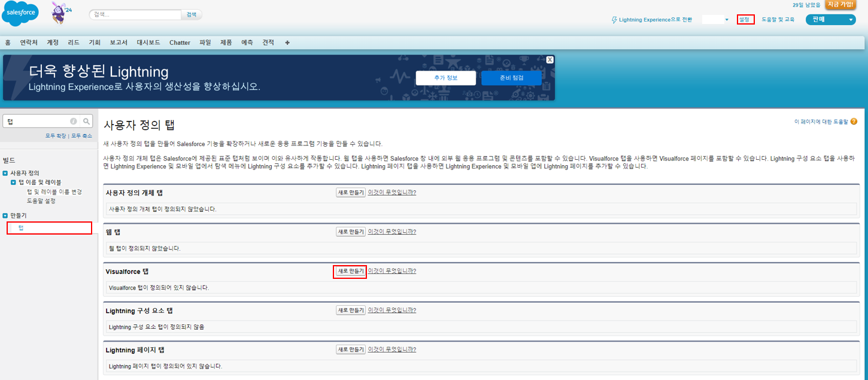Open the 기회 tab
This screenshot has width=868, height=380.
[x=95, y=42]
